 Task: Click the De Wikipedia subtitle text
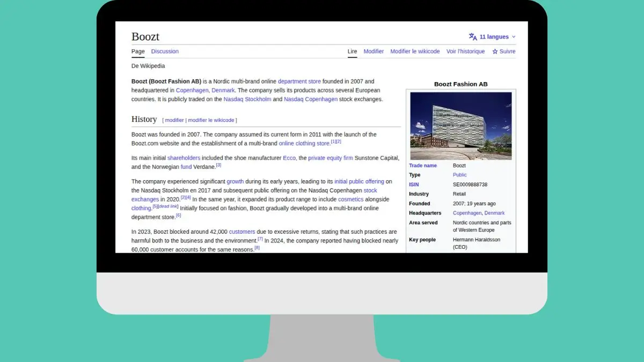click(148, 66)
